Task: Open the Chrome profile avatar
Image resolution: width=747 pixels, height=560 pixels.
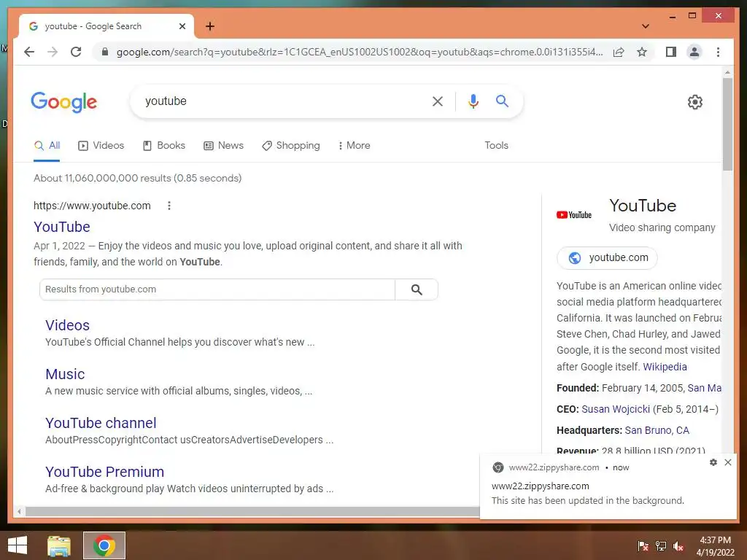Action: click(694, 52)
